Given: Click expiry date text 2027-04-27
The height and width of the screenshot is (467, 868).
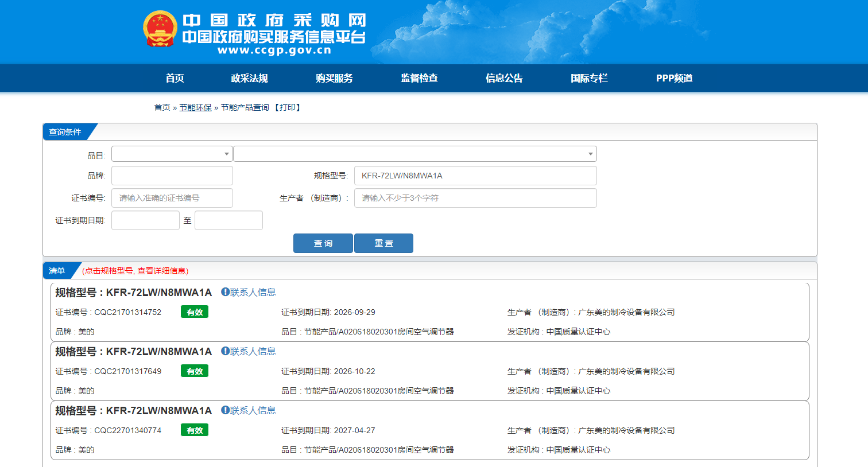Looking at the screenshot, I should tap(355, 430).
